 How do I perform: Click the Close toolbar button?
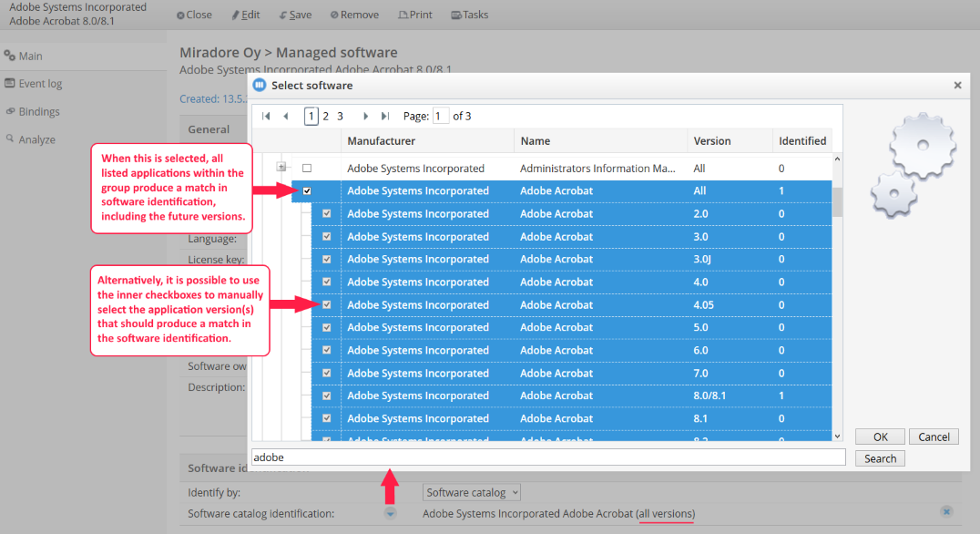[x=194, y=15]
